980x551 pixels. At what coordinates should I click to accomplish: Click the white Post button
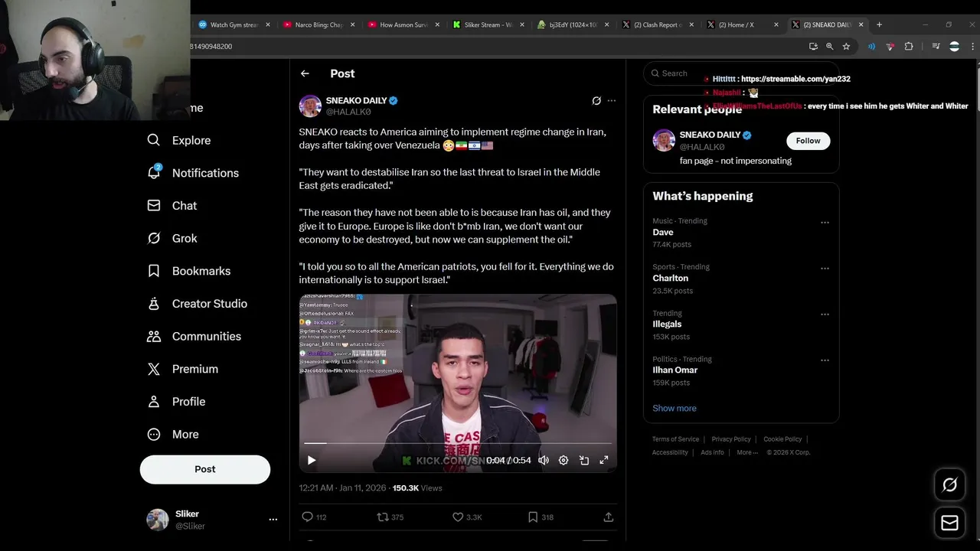(205, 469)
